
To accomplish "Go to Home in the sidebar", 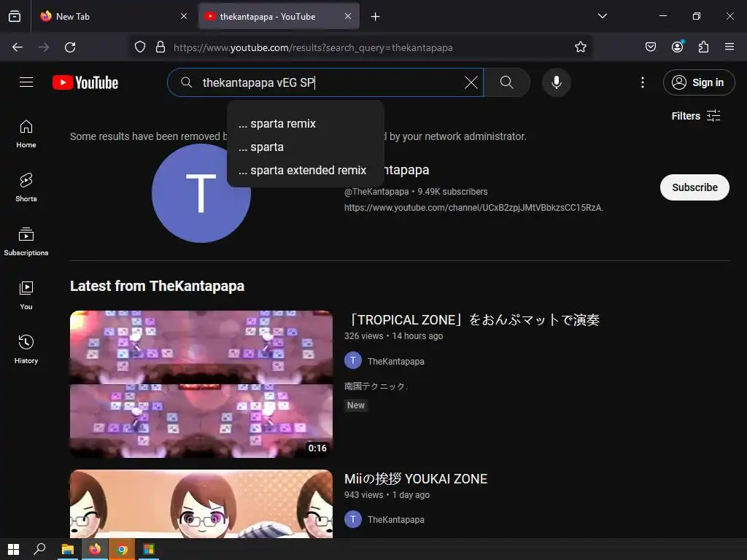I will 26,134.
